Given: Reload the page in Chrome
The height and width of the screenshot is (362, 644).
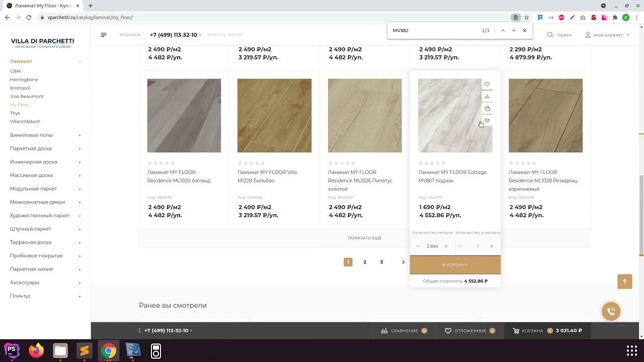Looking at the screenshot, I should pos(29,17).
